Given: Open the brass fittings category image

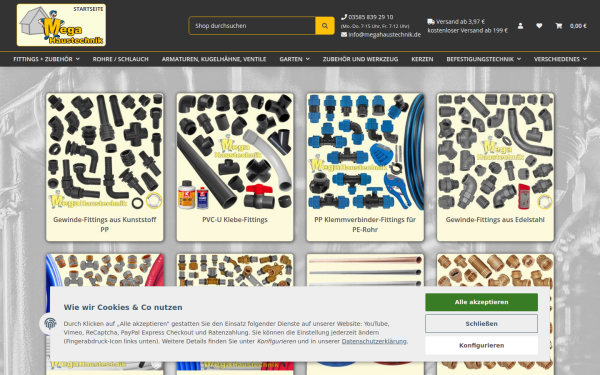Looking at the screenshot, I should click(x=496, y=270).
